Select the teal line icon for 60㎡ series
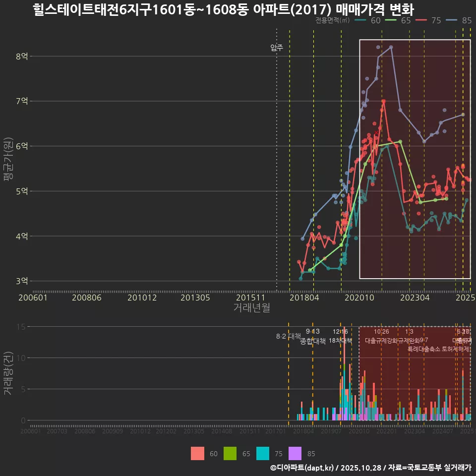 click(359, 20)
